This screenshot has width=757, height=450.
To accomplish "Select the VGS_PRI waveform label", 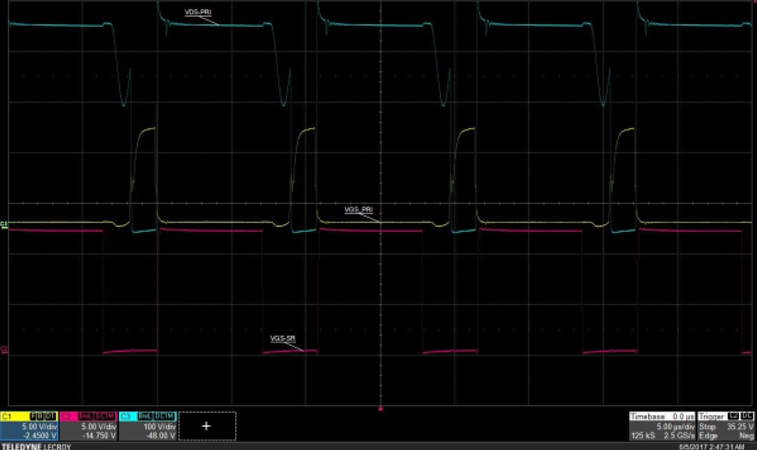I will pyautogui.click(x=359, y=210).
